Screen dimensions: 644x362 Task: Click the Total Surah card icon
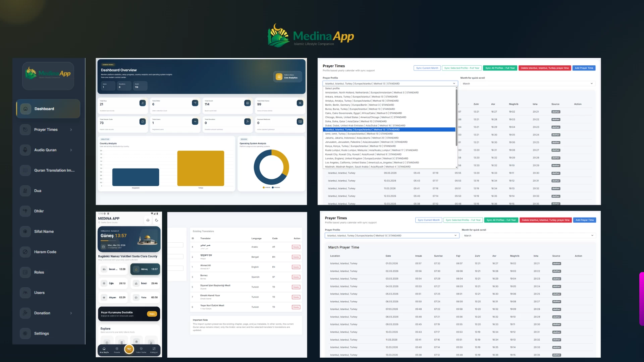click(248, 103)
